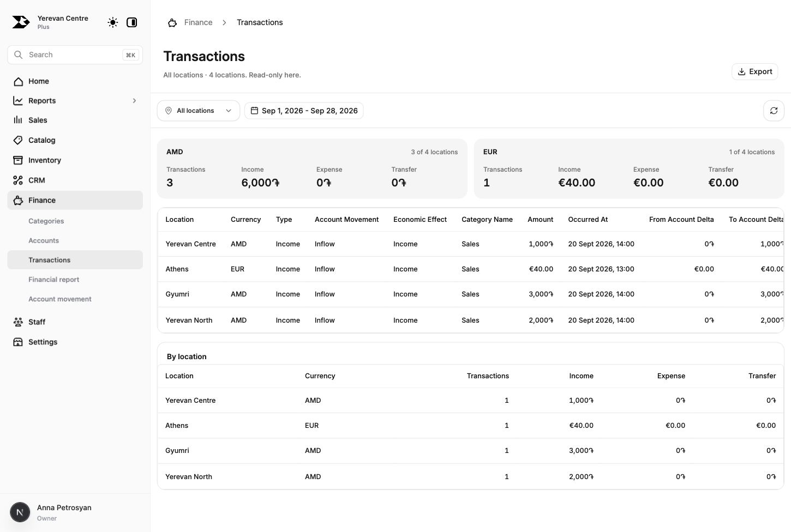Click the Inventory box icon
Image resolution: width=791 pixels, height=532 pixels.
coord(18,160)
